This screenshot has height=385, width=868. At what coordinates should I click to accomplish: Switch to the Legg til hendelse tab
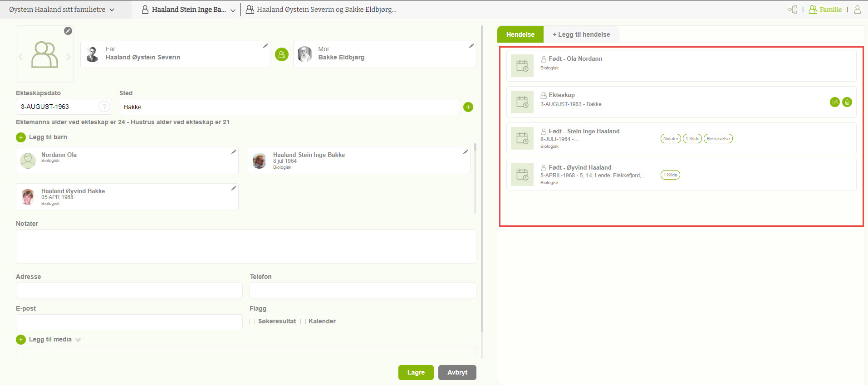click(x=581, y=34)
